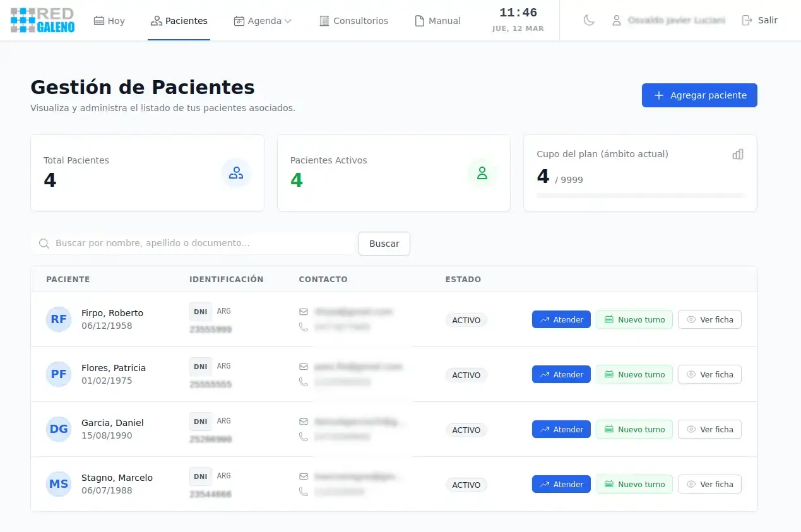The image size is (801, 532).
Task: Open the MS avatar for Stagno, Marcelo
Action: pyautogui.click(x=58, y=484)
